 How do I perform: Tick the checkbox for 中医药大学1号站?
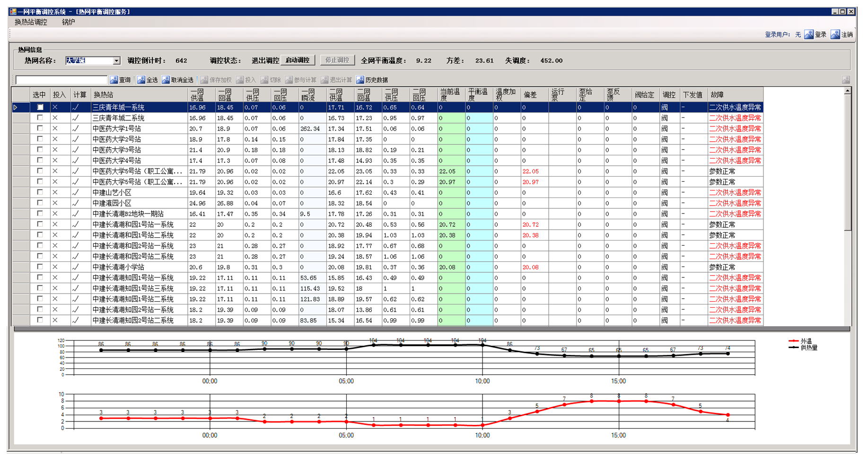(x=40, y=128)
